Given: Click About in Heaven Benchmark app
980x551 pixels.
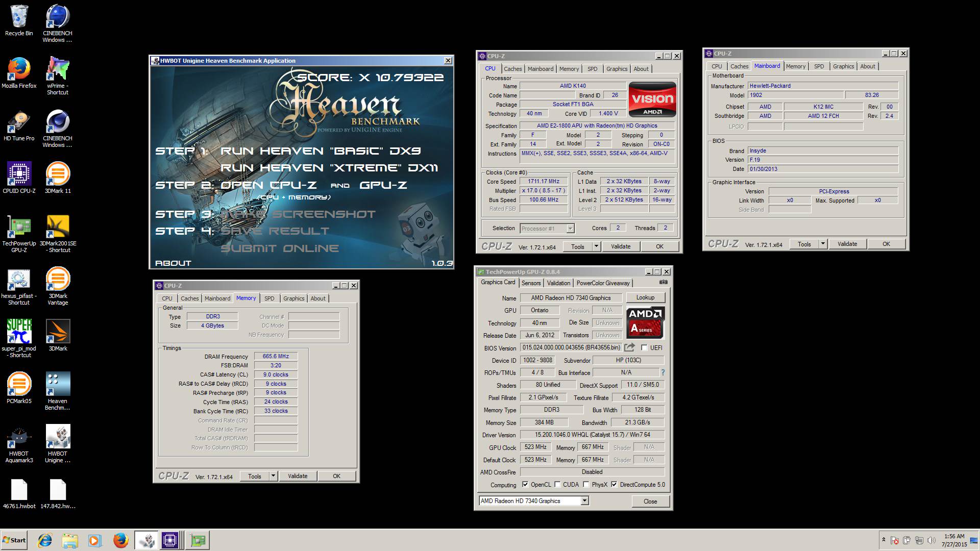Looking at the screenshot, I should click(x=173, y=263).
